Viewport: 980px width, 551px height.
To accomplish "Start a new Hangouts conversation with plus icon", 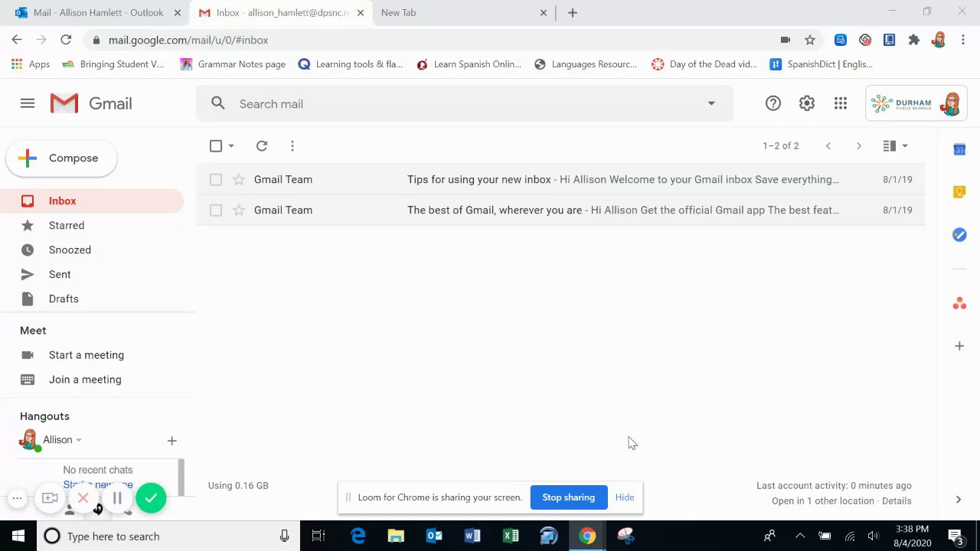I will 171,441.
